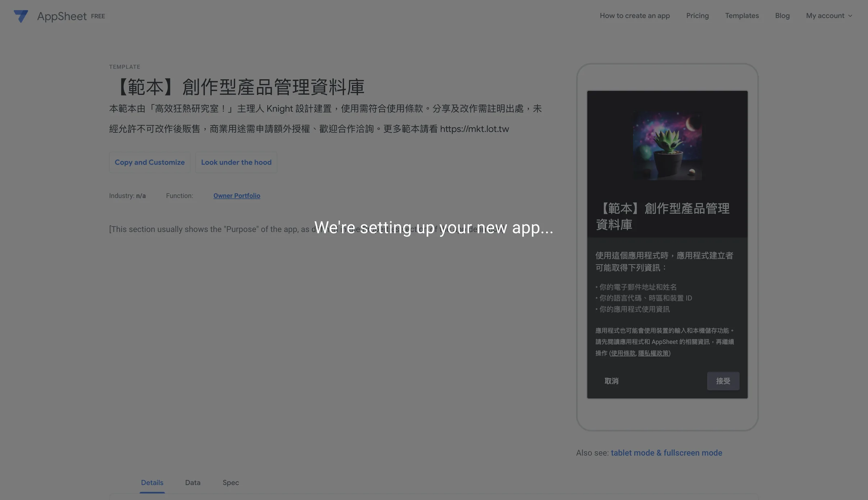Click the 你的應用程式使用資訊 bullet text

634,309
